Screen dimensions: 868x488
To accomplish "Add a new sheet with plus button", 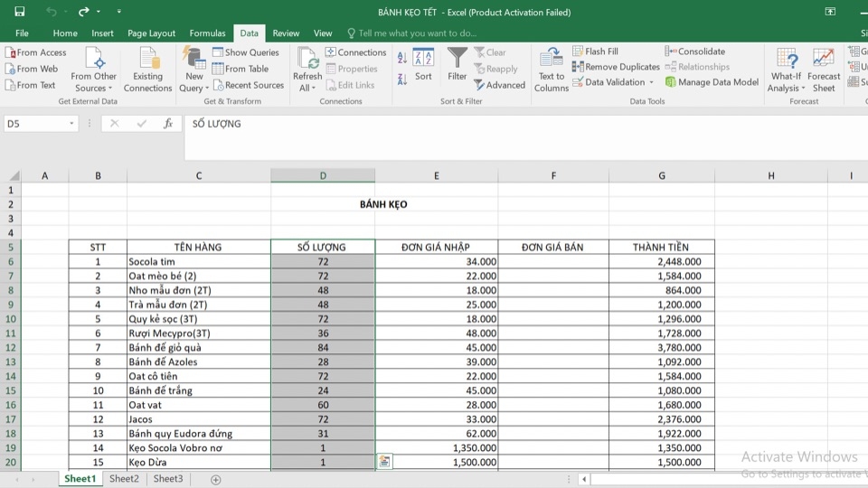I will [215, 480].
